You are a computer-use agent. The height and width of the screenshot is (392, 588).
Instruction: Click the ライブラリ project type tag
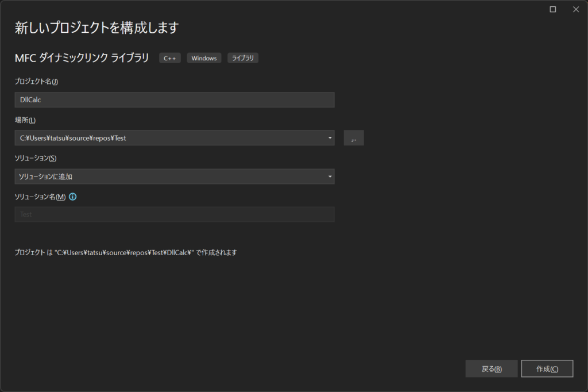243,58
